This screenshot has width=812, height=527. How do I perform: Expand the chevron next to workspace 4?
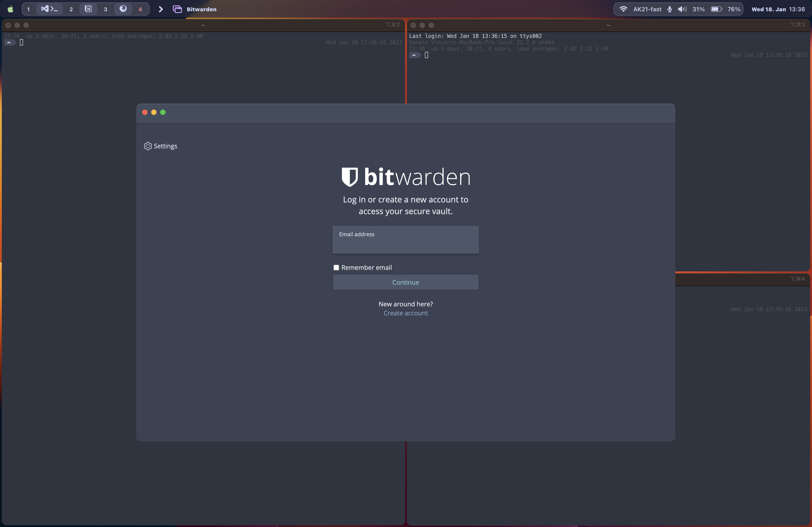tap(161, 9)
